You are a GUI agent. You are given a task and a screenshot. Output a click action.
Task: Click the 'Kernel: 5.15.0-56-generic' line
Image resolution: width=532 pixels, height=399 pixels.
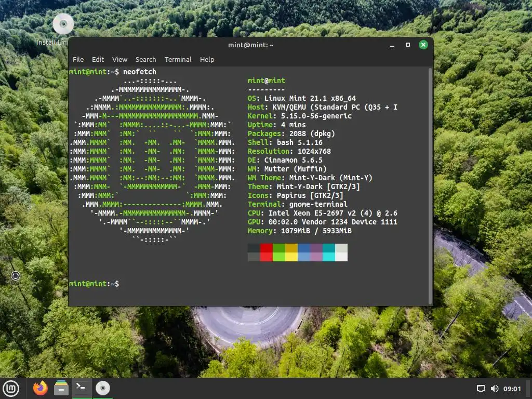click(x=300, y=116)
